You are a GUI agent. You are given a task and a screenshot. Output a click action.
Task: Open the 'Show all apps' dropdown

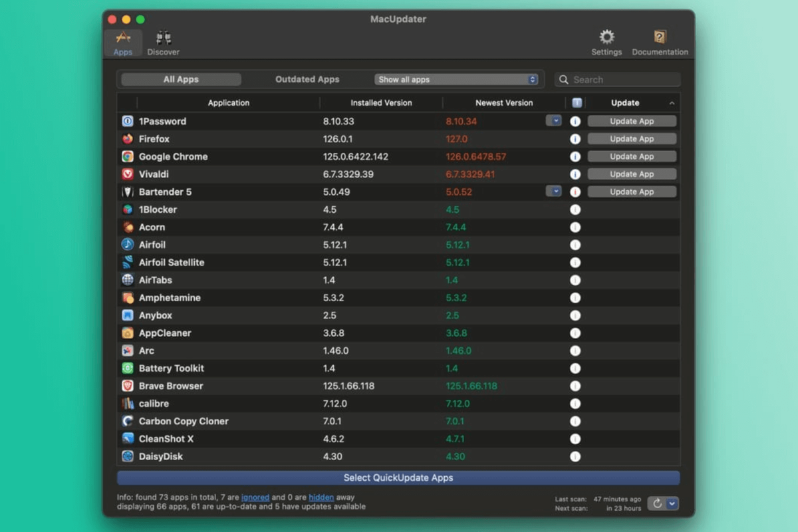pyautogui.click(x=456, y=79)
